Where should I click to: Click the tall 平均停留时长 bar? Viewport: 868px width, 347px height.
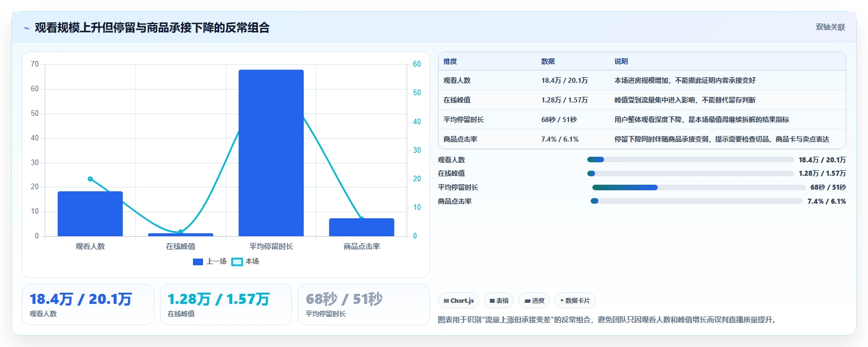click(x=271, y=153)
